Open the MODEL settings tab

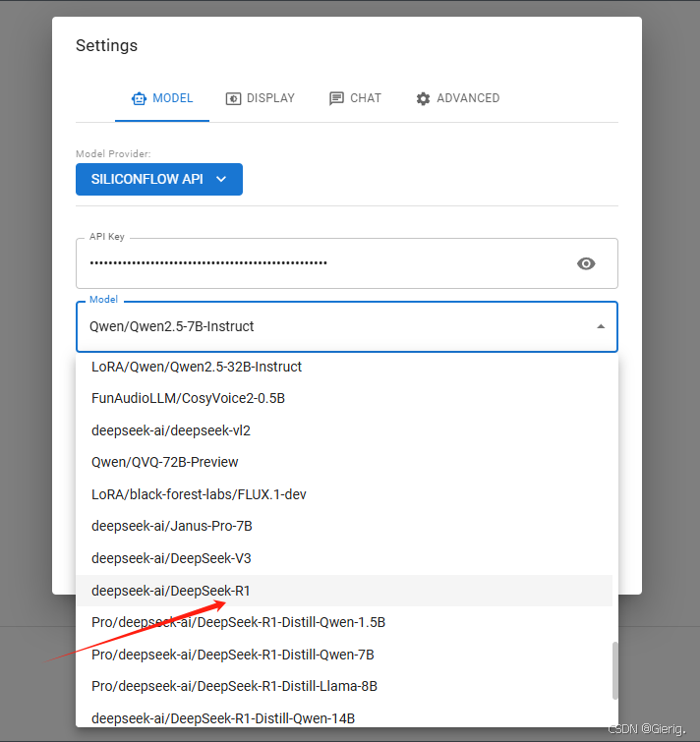coord(162,98)
